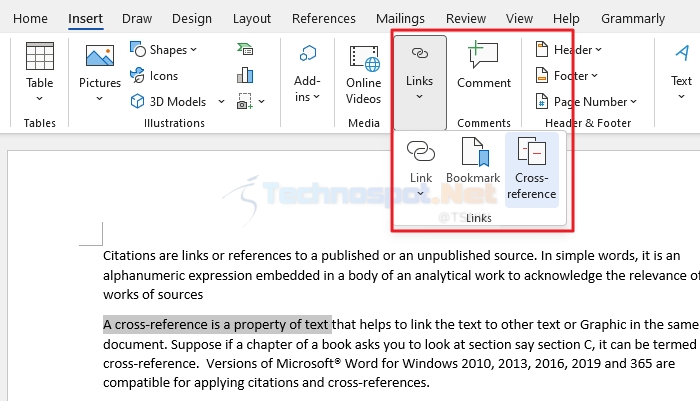Click the Pictures icon
This screenshot has width=700, height=401.
[100, 56]
